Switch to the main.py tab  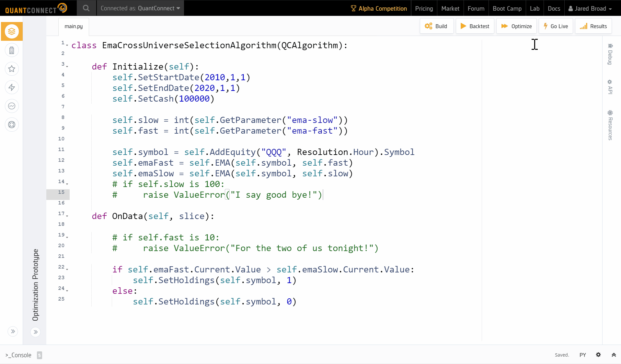(x=73, y=26)
